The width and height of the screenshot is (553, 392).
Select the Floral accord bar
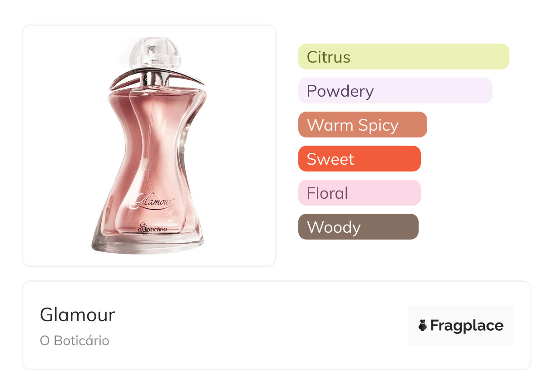click(359, 193)
